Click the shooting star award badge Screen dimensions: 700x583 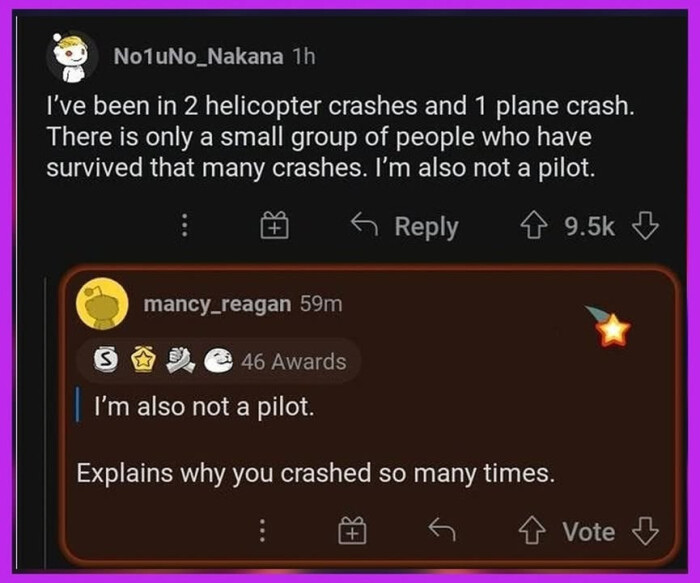(x=609, y=326)
